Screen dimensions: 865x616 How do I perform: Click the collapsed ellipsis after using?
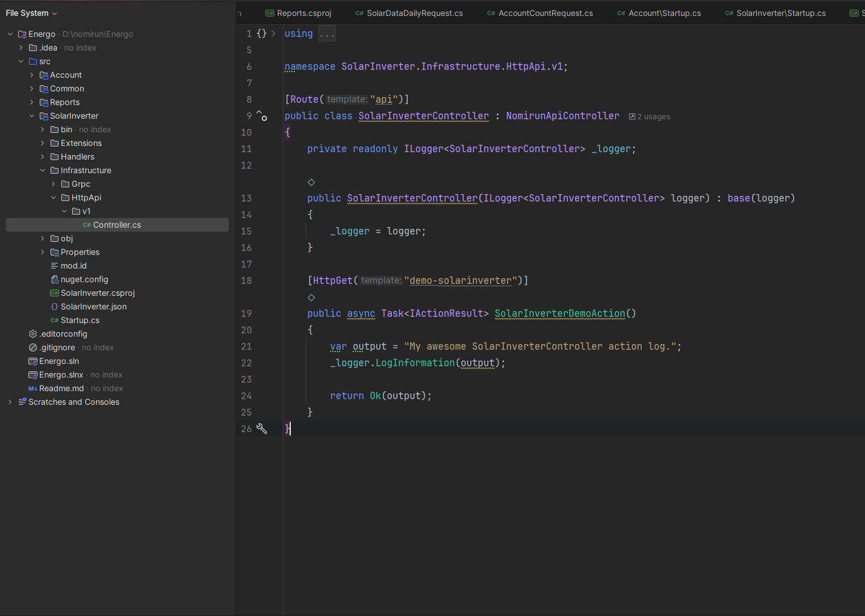[x=327, y=34]
